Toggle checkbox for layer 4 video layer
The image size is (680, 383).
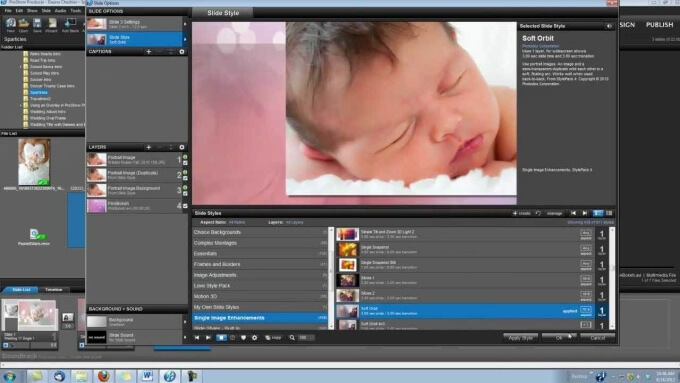coord(185,206)
